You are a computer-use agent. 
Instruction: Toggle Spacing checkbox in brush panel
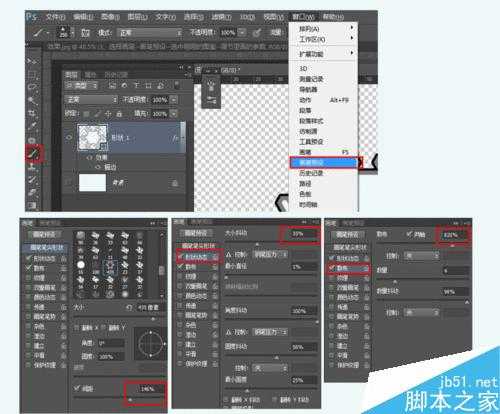pos(77,388)
